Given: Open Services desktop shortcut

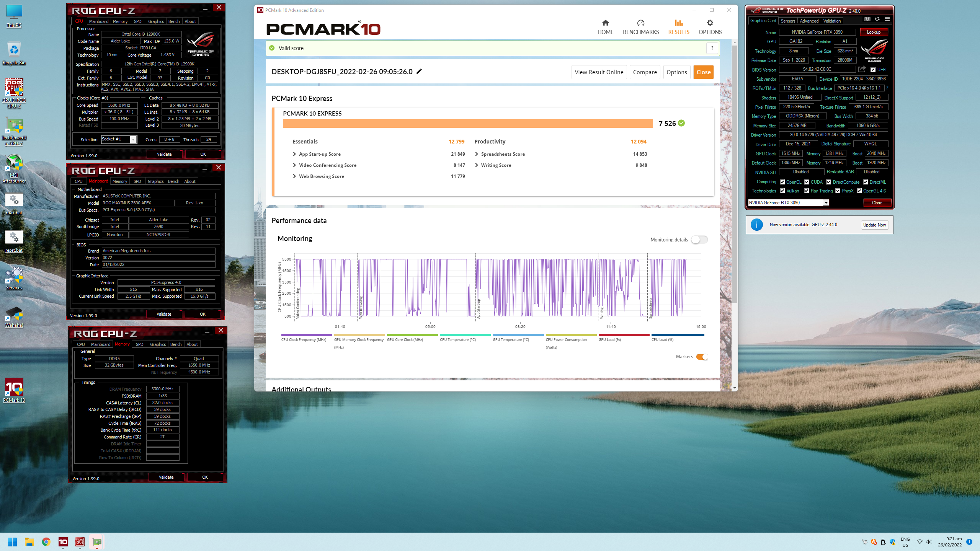Looking at the screenshot, I should [14, 279].
